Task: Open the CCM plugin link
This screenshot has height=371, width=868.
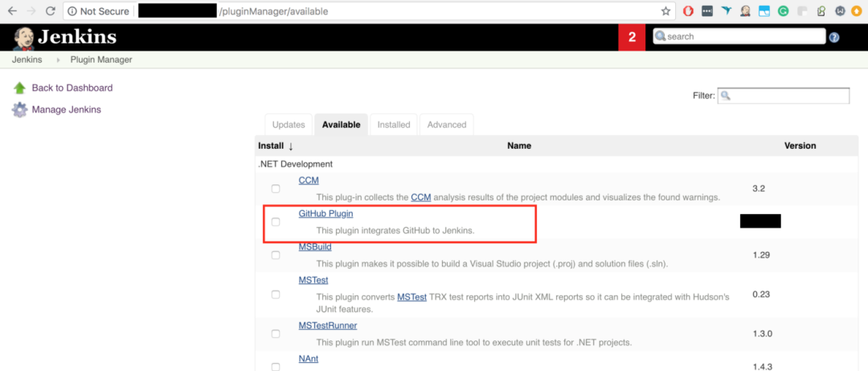Action: 309,180
